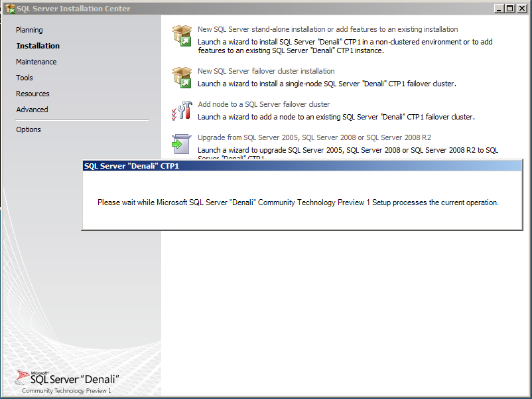Open the Maintenance section
This screenshot has width=532, height=399.
[36, 62]
